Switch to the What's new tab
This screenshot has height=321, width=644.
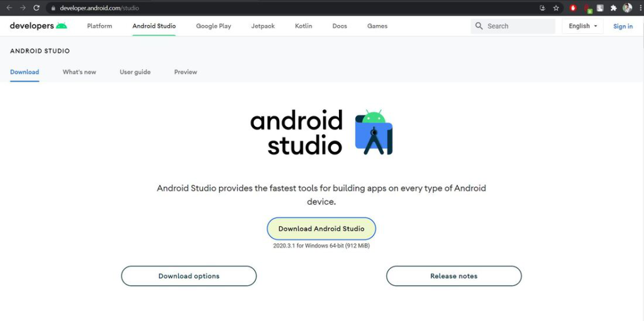79,72
